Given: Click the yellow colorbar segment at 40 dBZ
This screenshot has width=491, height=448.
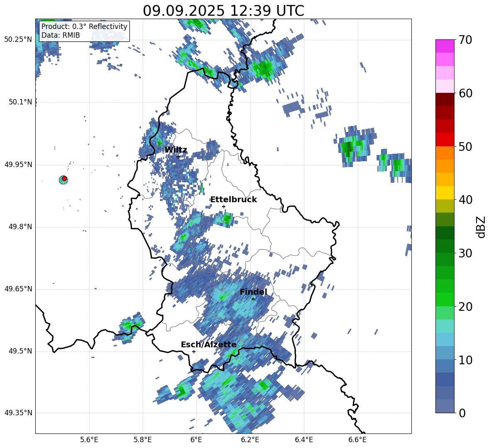Looking at the screenshot, I should (445, 193).
